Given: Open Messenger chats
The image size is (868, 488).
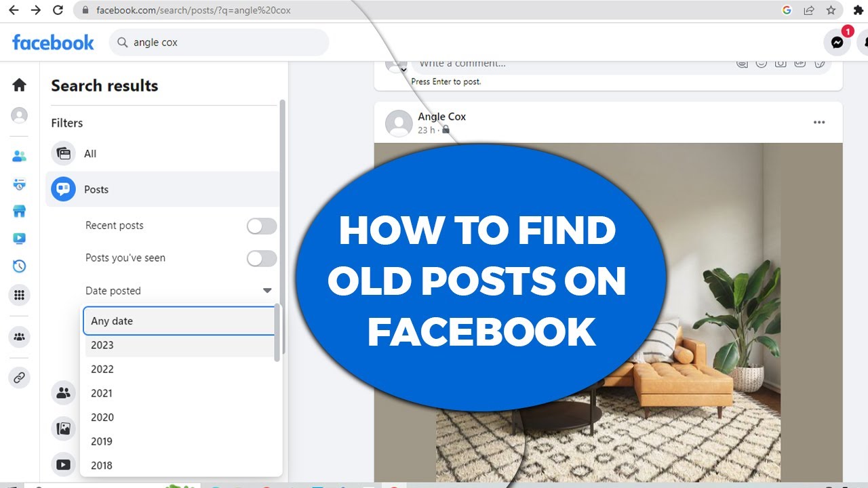Looking at the screenshot, I should click(837, 43).
